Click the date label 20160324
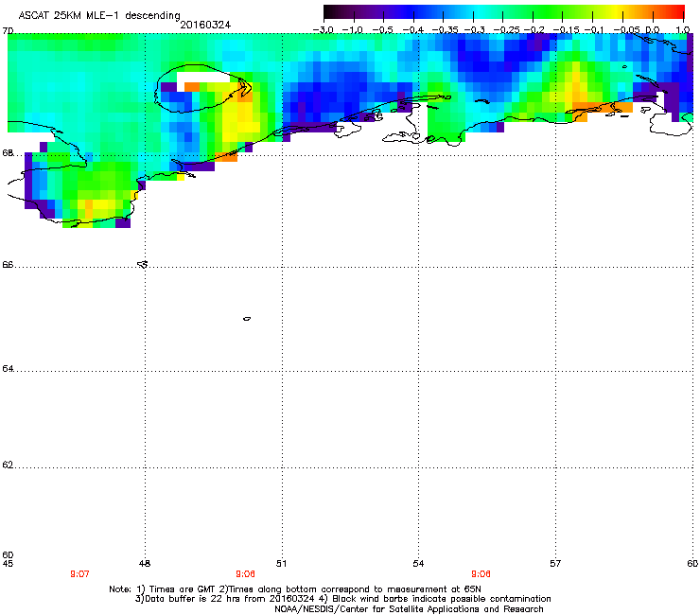Image resolution: width=700 pixels, height=615 pixels. [x=205, y=25]
